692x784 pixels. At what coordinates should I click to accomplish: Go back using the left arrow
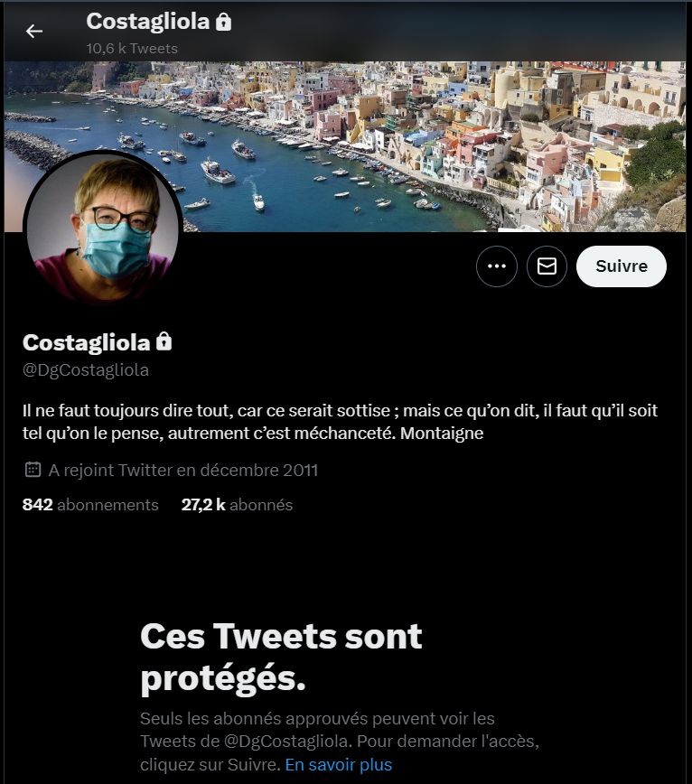pos(34,31)
